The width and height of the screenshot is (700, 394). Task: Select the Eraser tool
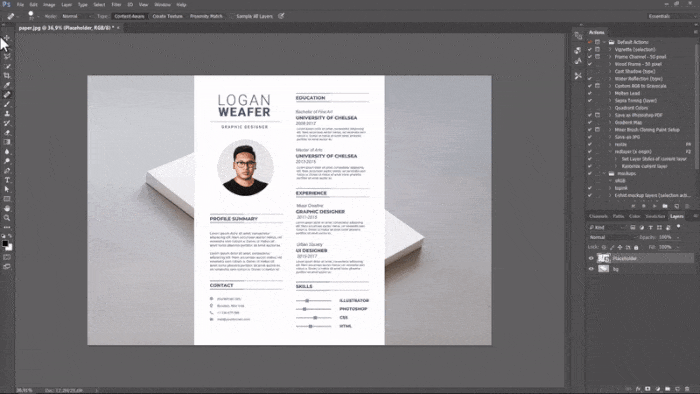click(x=7, y=133)
